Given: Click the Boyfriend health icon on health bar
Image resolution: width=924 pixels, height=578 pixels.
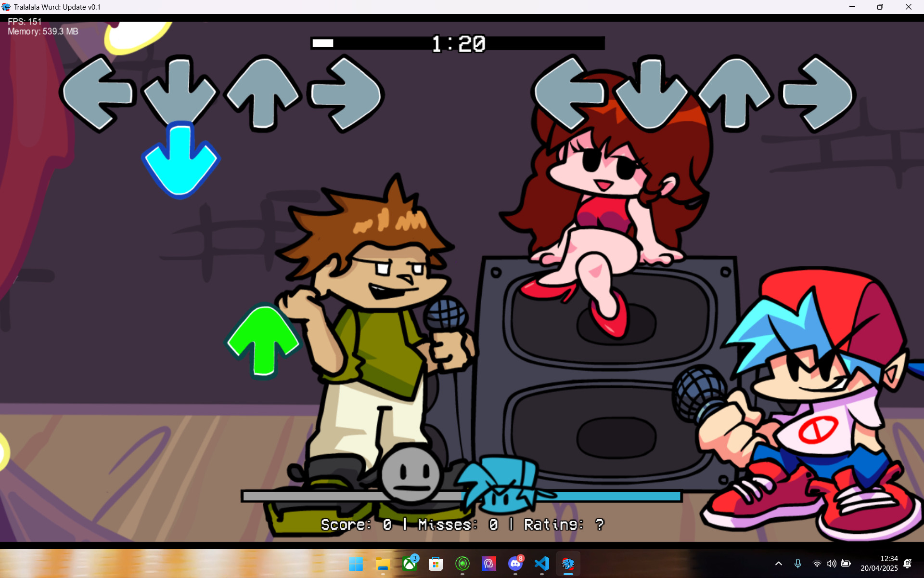Looking at the screenshot, I should [504, 485].
